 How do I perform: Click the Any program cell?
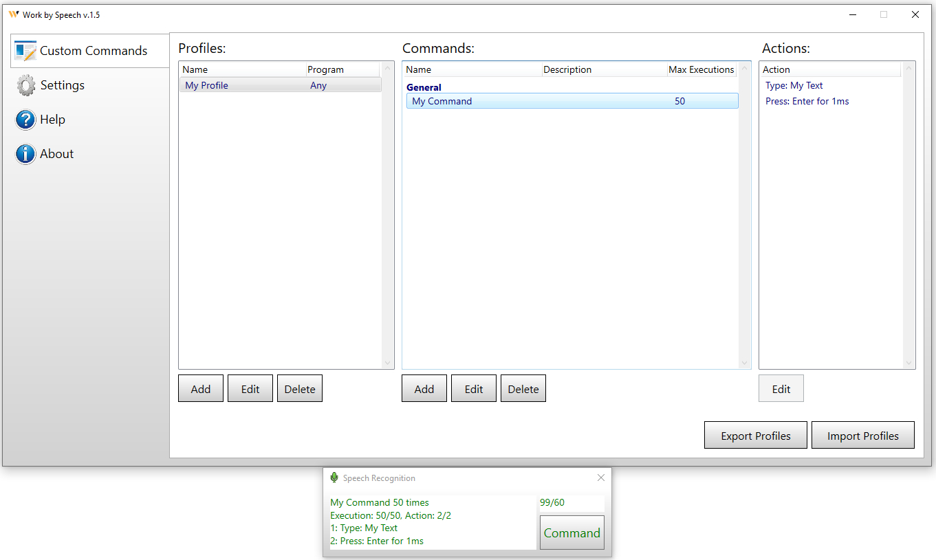click(318, 85)
